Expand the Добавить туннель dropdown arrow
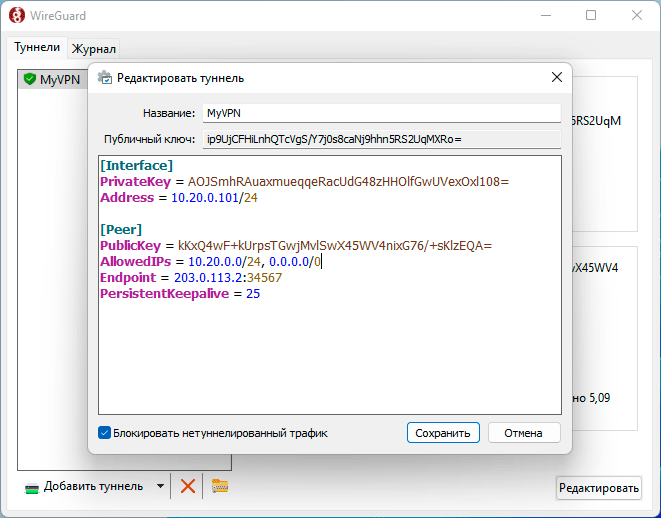This screenshot has height=518, width=661. pos(160,487)
